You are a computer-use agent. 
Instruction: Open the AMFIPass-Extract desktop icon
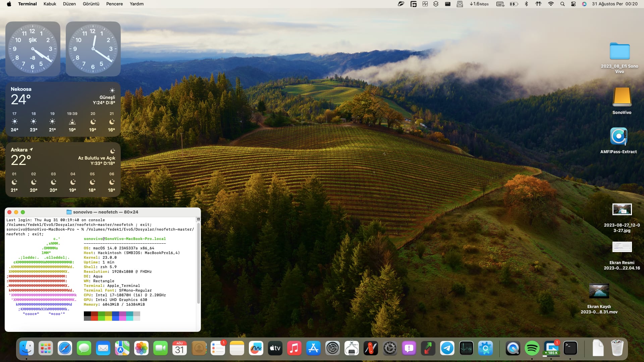[618, 136]
